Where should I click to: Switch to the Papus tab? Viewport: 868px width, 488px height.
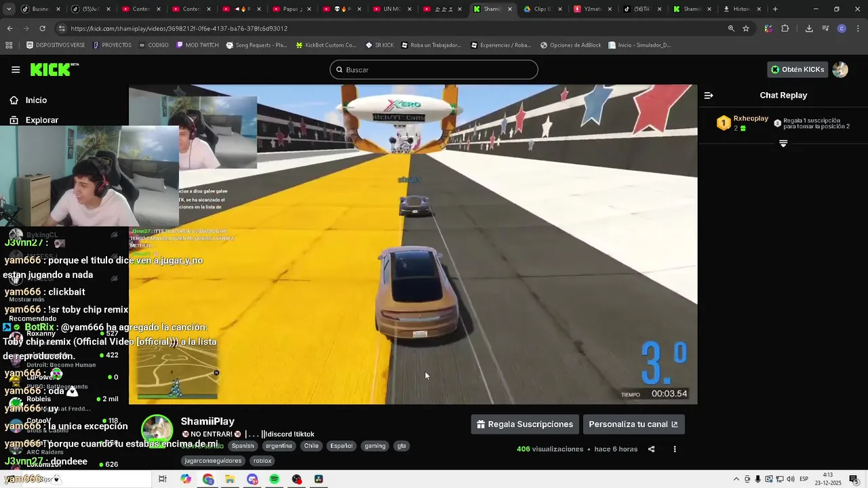point(291,9)
